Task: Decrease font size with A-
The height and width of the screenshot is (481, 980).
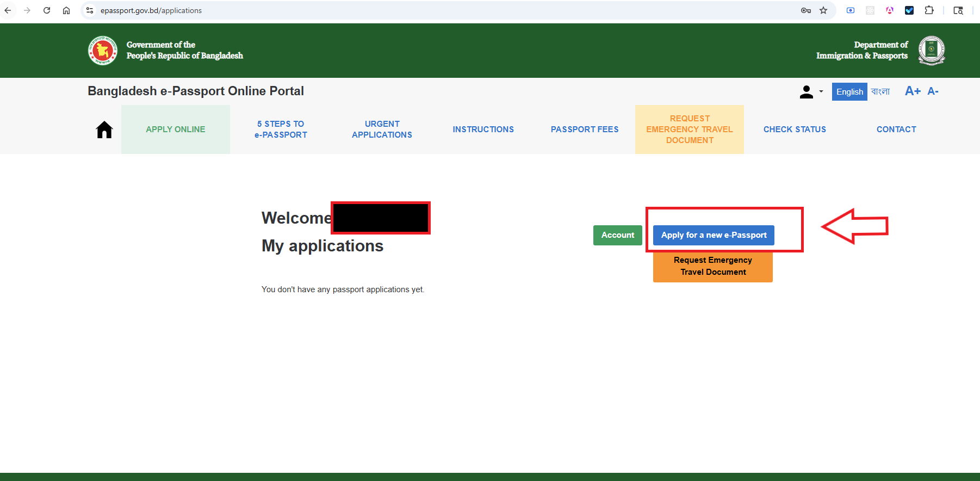Action: (x=933, y=91)
